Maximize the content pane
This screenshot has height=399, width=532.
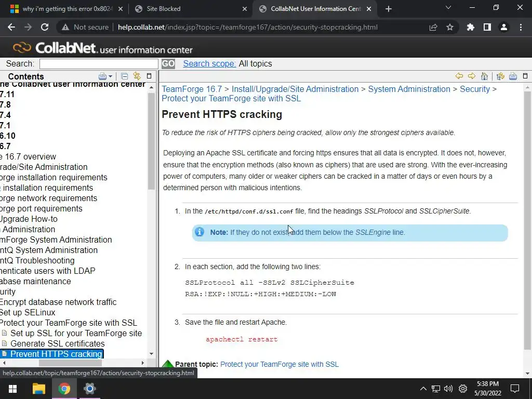pyautogui.click(x=525, y=76)
